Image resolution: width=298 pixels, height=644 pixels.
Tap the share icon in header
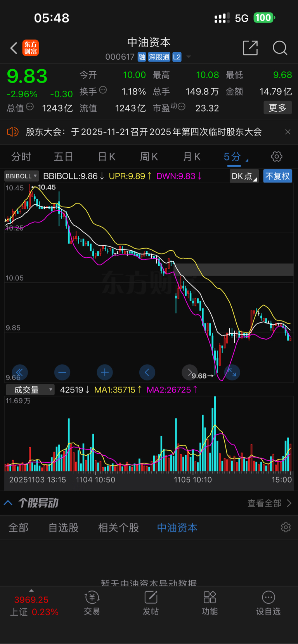[x=250, y=48]
